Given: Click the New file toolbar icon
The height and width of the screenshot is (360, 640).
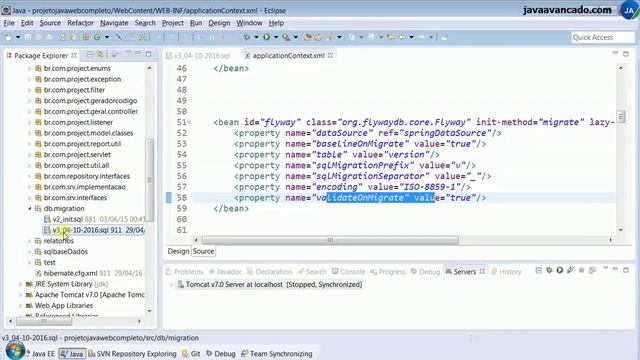Looking at the screenshot, I should pos(8,37).
